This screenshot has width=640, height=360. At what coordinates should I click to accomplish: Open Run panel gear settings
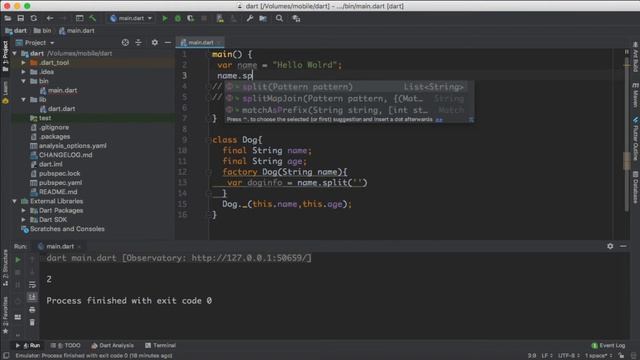tap(610, 246)
